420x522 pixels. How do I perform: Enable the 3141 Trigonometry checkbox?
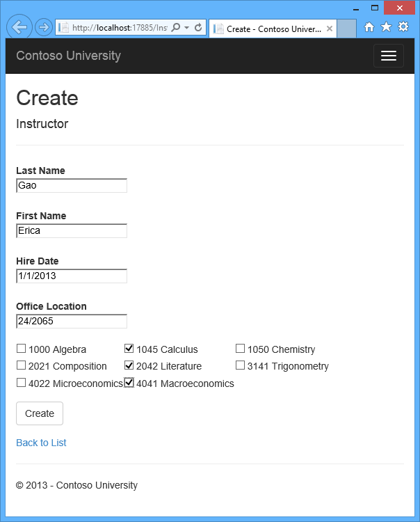[x=240, y=365]
